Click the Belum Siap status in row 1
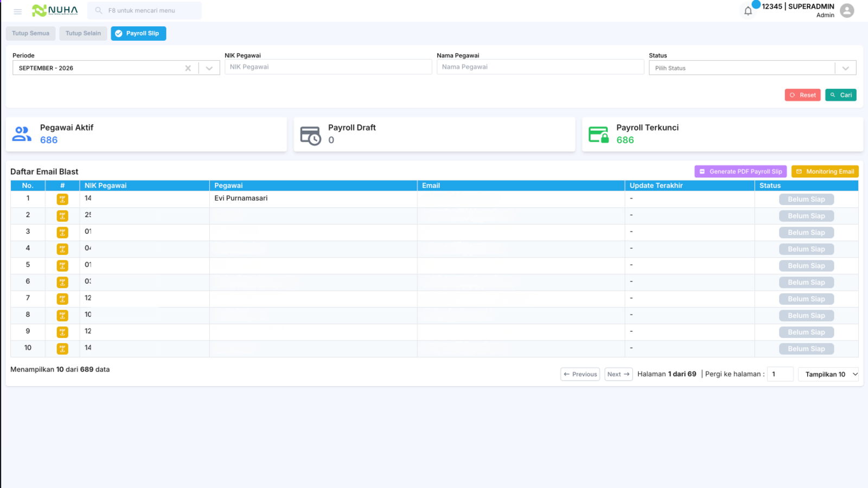The width and height of the screenshot is (868, 488). point(806,200)
